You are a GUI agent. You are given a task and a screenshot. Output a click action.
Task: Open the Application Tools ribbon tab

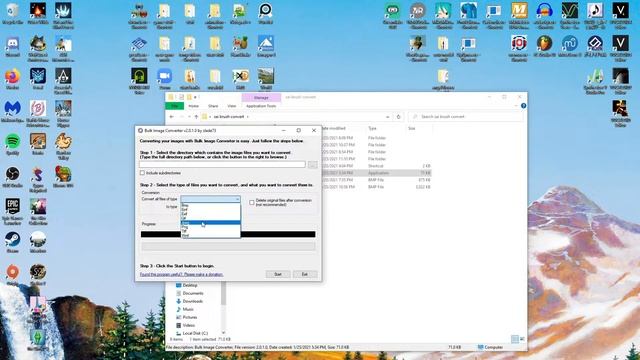click(261, 106)
